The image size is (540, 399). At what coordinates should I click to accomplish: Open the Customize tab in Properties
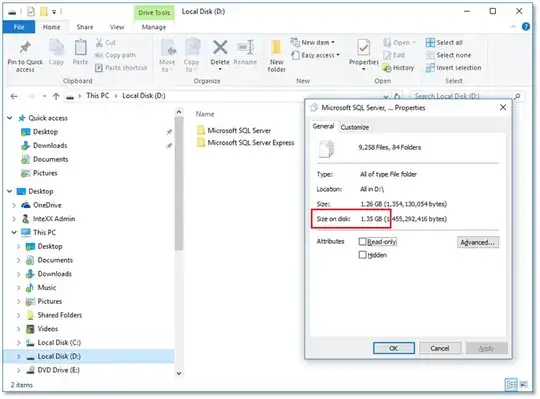pos(354,127)
